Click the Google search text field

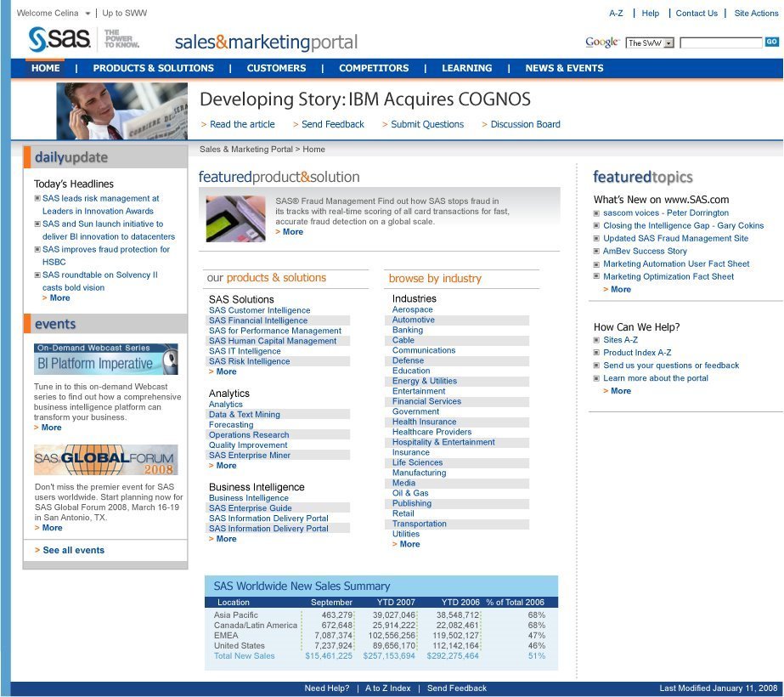tap(721, 43)
